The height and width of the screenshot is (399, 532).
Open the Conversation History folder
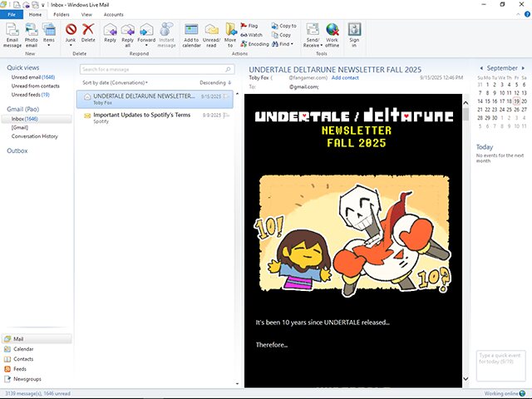(35, 136)
